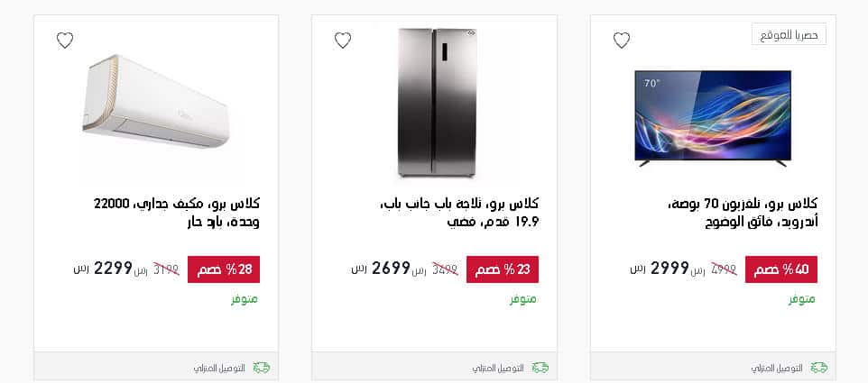Click delivery truck icon under the refrigerator card
The width and height of the screenshot is (868, 383).
point(540,368)
